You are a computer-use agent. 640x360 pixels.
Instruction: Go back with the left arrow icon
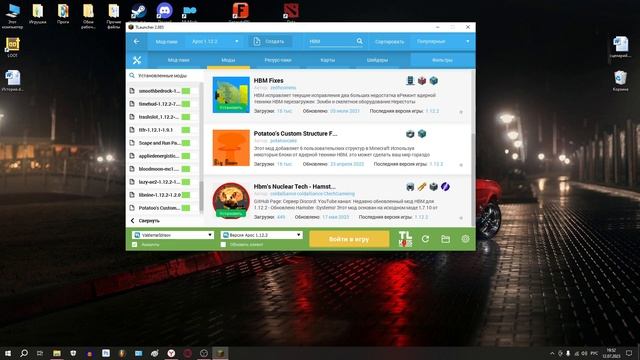[x=136, y=41]
